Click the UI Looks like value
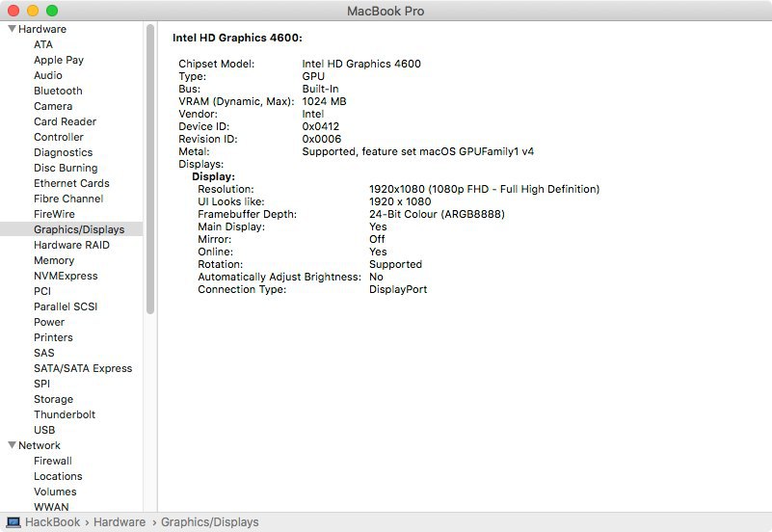 (400, 201)
